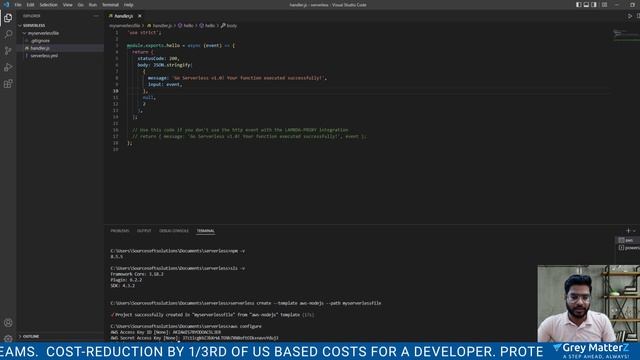Open the File menu
640x360 pixels.
[x=18, y=5]
